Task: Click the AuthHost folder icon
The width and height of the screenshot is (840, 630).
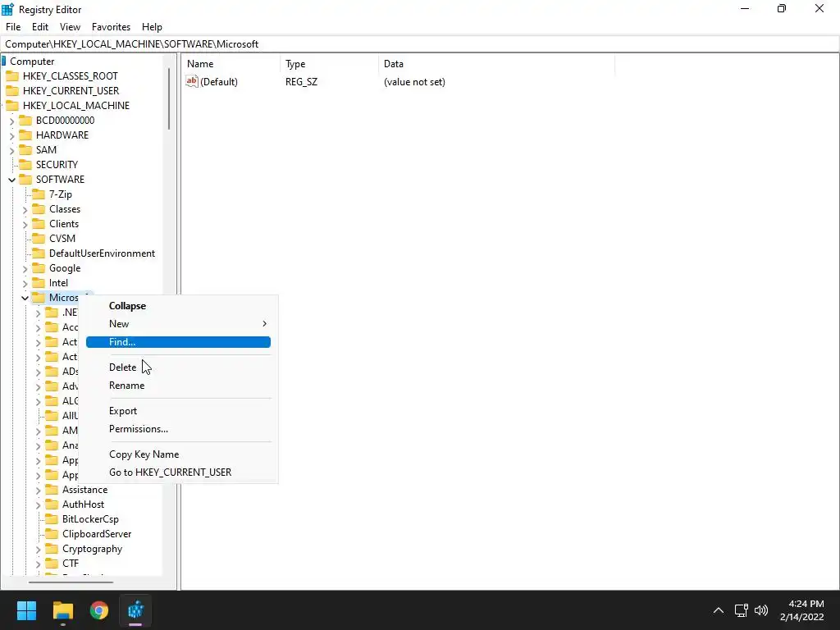Action: click(x=52, y=504)
